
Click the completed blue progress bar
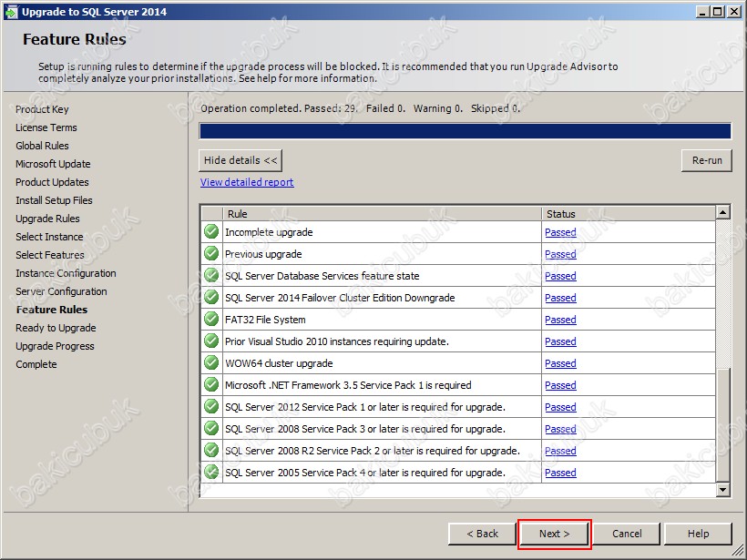point(465,131)
